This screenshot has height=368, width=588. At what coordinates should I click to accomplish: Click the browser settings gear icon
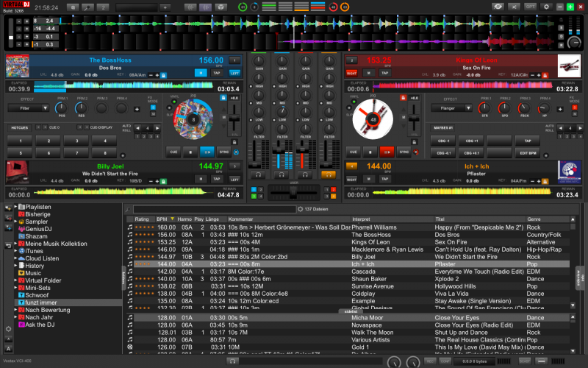[x=8, y=328]
